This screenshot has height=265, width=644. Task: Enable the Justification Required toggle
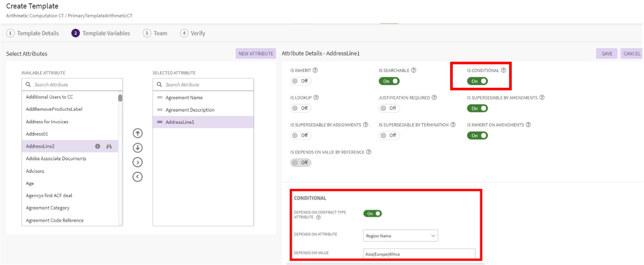(x=389, y=108)
